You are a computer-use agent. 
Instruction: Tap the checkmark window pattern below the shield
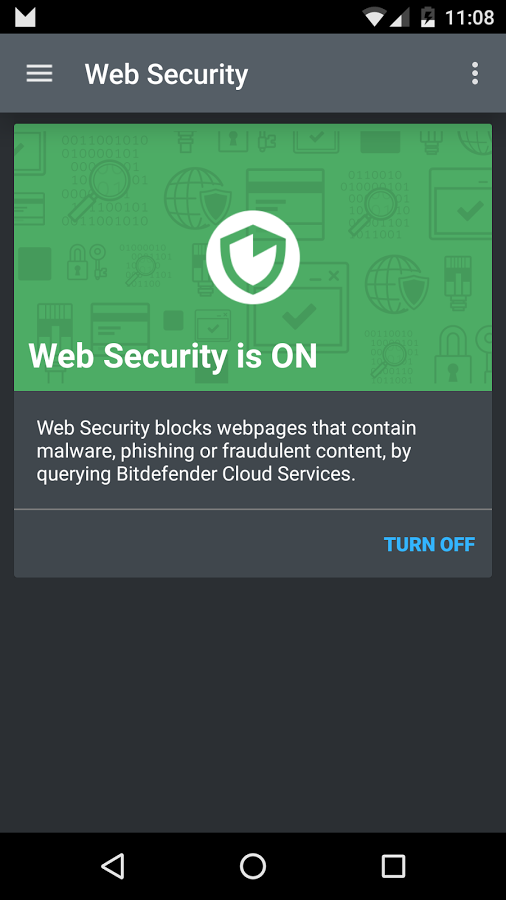(299, 307)
